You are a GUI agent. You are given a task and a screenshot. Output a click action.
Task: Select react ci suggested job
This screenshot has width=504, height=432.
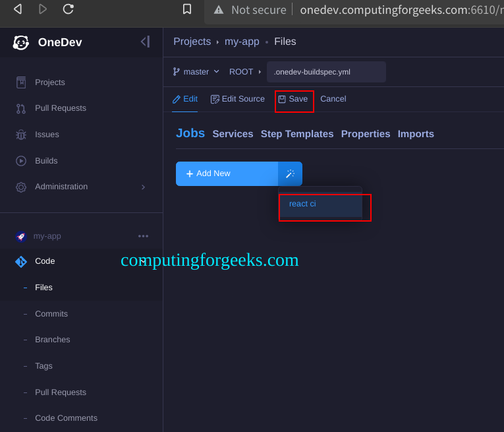pyautogui.click(x=321, y=204)
